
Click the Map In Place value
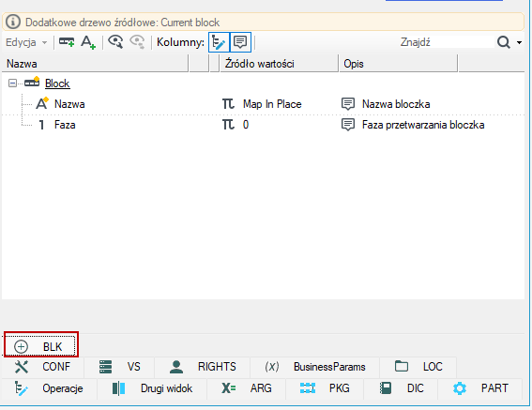click(x=272, y=104)
